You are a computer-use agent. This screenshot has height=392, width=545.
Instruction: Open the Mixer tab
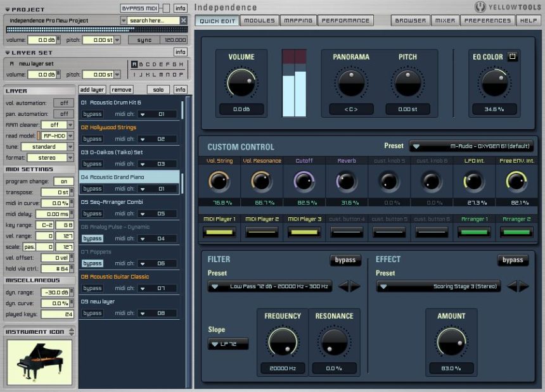(x=446, y=20)
